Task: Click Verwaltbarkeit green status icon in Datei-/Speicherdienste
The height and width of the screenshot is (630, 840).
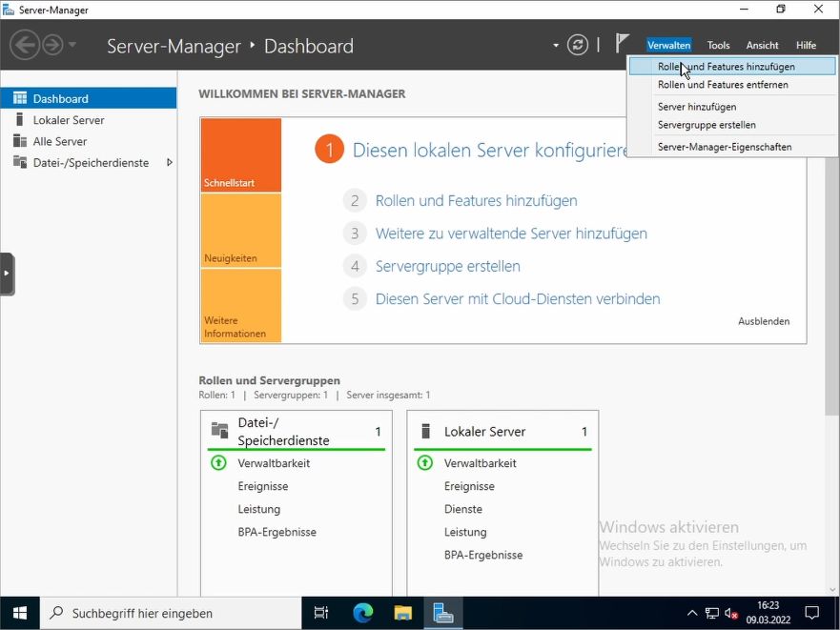Action: [218, 462]
